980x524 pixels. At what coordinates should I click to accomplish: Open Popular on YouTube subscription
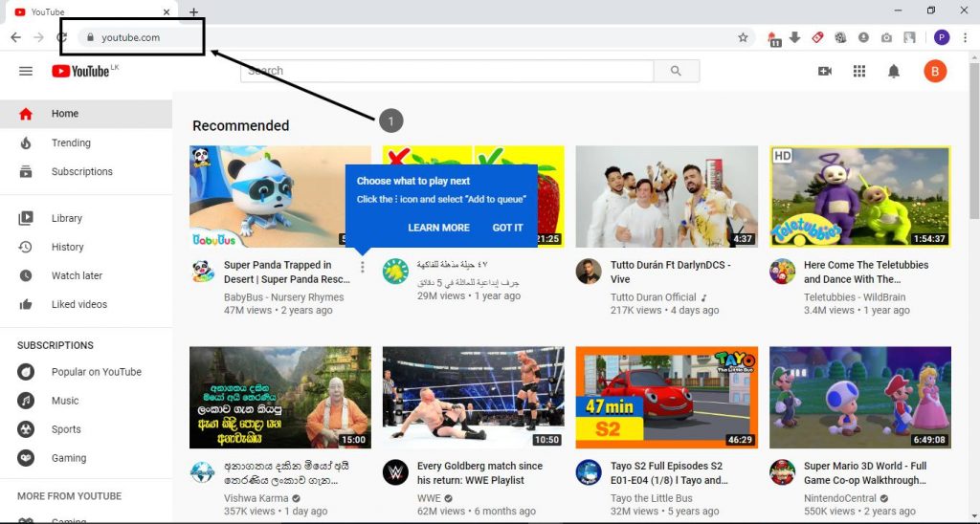coord(85,372)
